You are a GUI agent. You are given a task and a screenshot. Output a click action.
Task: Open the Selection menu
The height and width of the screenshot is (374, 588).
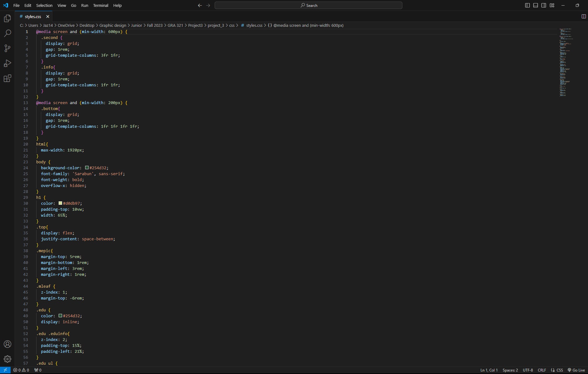coord(44,5)
